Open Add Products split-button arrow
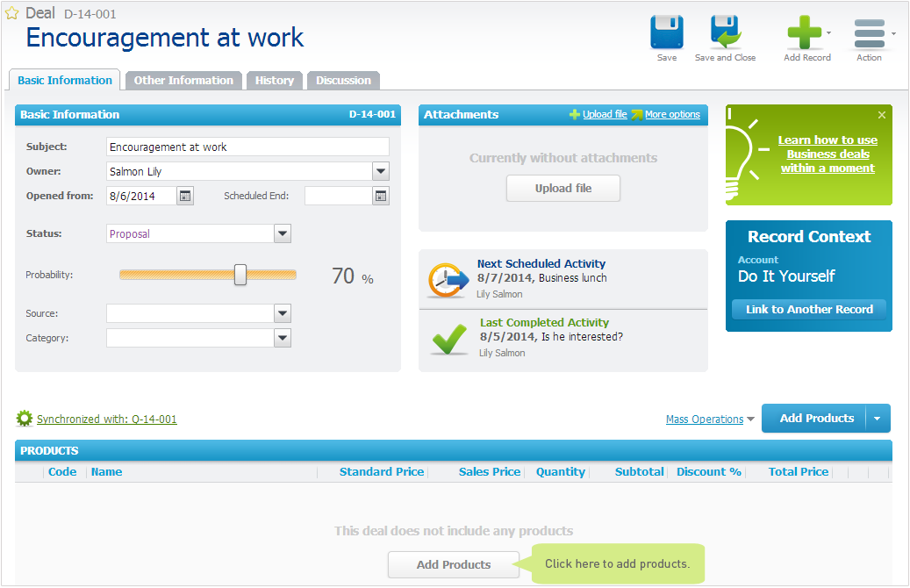910x588 pixels. coord(878,419)
